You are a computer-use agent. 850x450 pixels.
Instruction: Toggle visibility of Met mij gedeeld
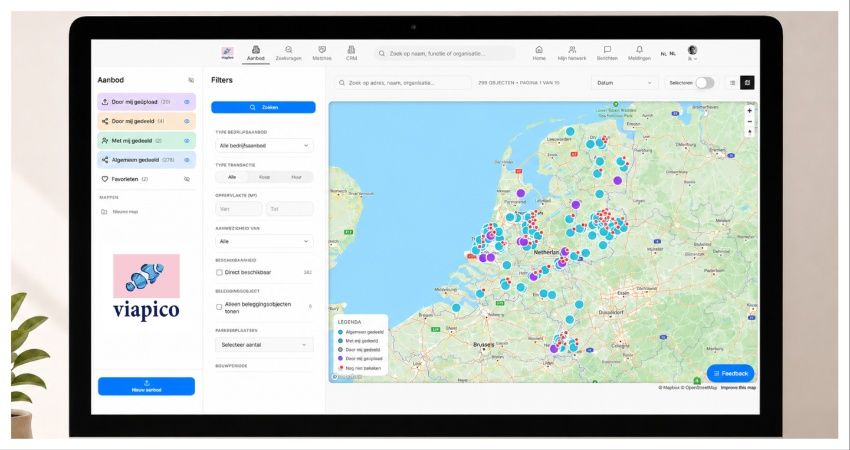click(x=186, y=141)
